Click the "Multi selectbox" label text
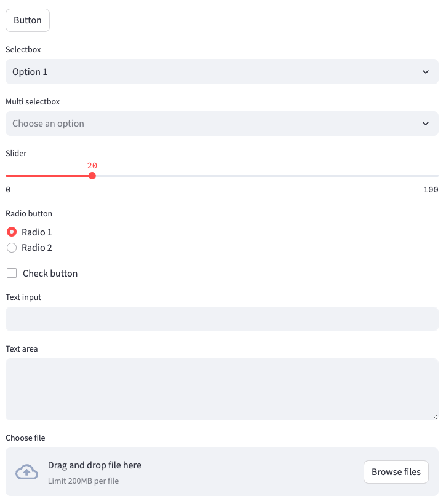 (33, 102)
